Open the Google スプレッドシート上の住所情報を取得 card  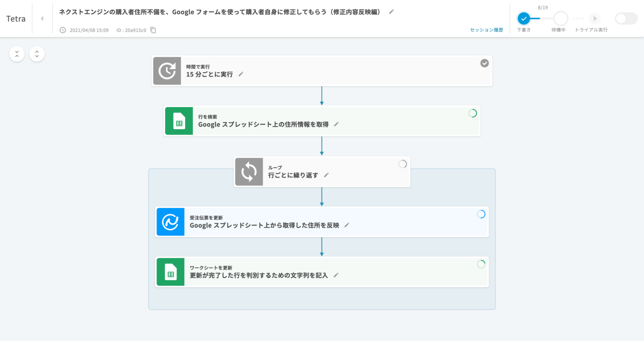pyautogui.click(x=322, y=121)
